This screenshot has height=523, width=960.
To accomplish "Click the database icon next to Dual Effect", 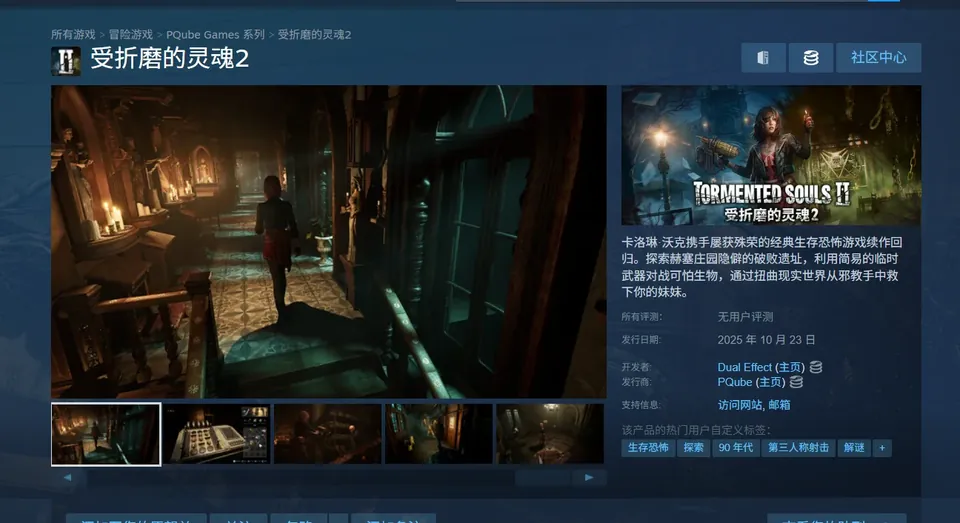I will [816, 367].
